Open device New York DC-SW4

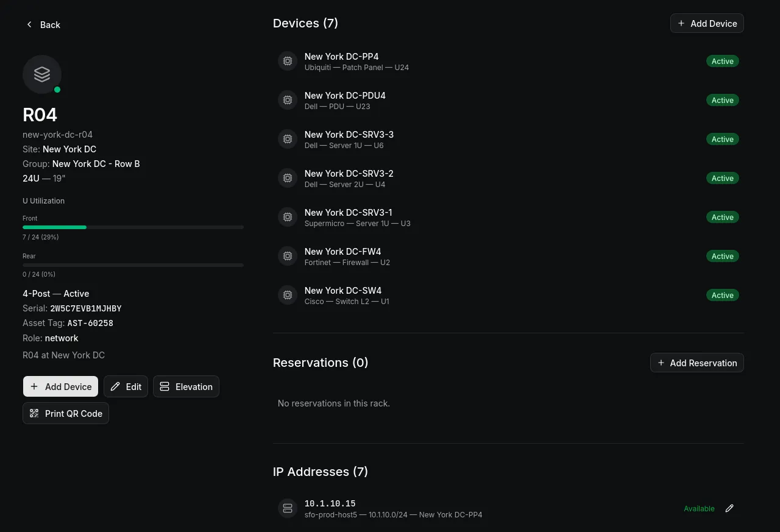(x=343, y=290)
